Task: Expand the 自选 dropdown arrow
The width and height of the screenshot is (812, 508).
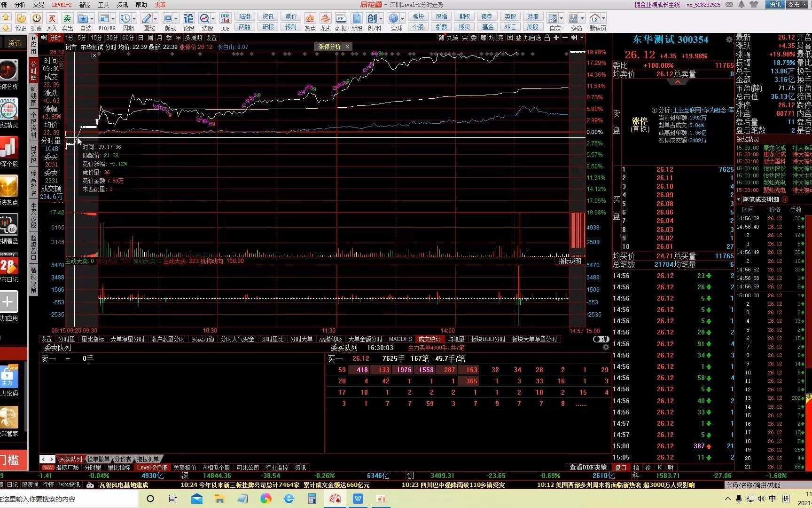Action: pos(92,19)
